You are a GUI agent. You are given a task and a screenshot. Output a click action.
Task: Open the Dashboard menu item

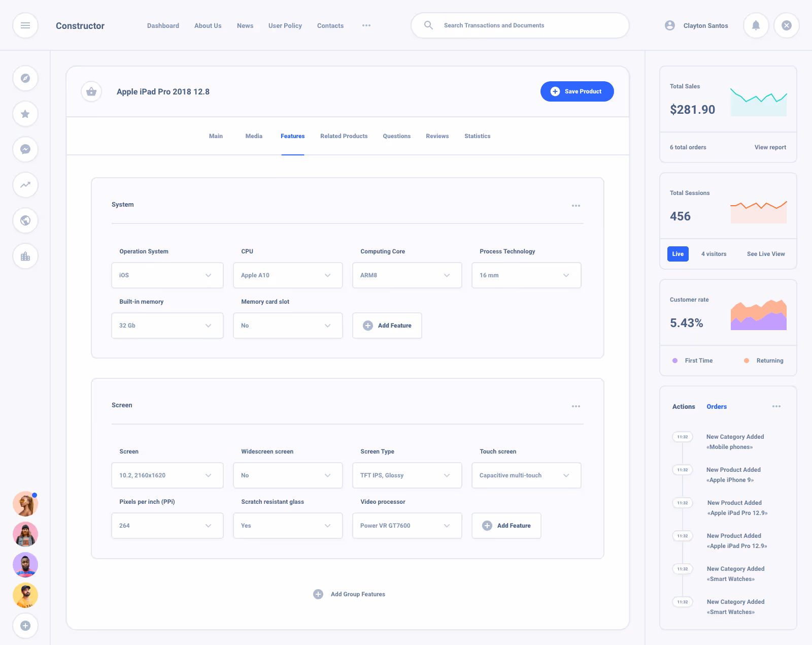pyautogui.click(x=163, y=25)
